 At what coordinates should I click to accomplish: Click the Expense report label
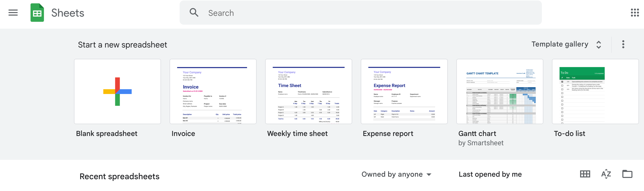tap(388, 133)
